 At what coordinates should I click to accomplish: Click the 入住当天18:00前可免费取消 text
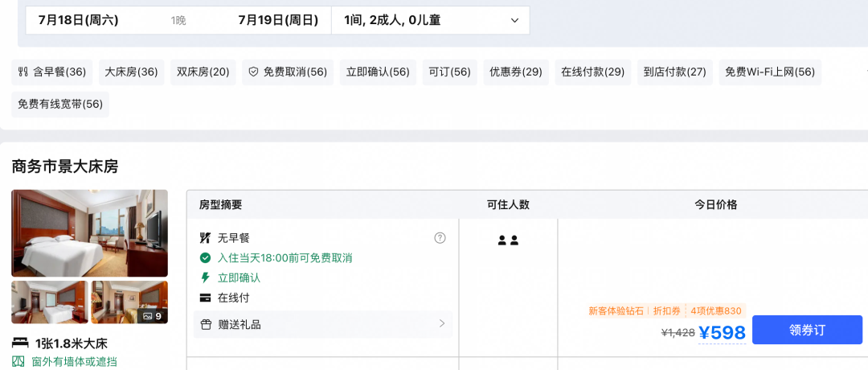[x=285, y=258]
